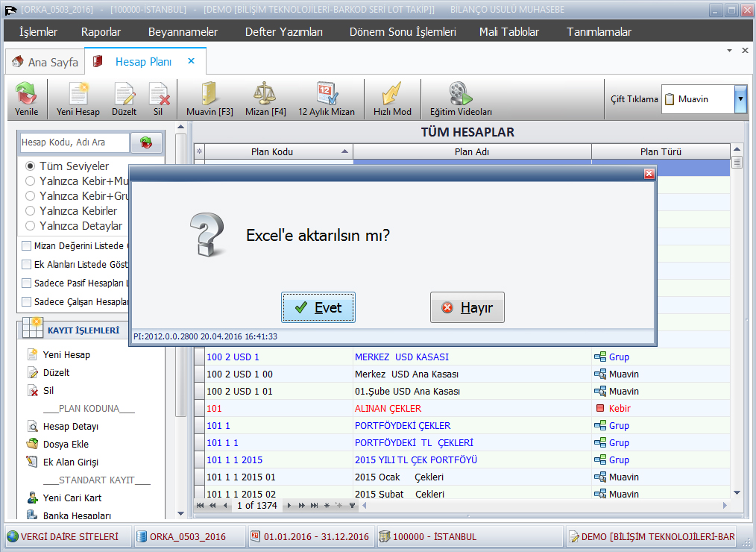The height and width of the screenshot is (552, 756).
Task: Select Yalnızca Detaylar radio button
Action: pyautogui.click(x=30, y=226)
